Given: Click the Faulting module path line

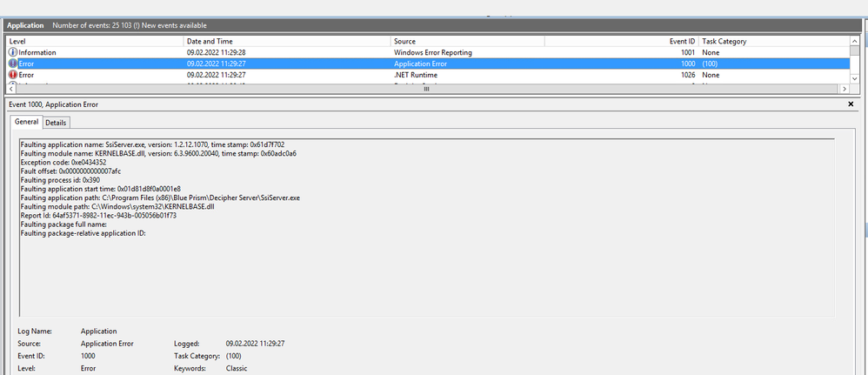Looking at the screenshot, I should pos(117,206).
